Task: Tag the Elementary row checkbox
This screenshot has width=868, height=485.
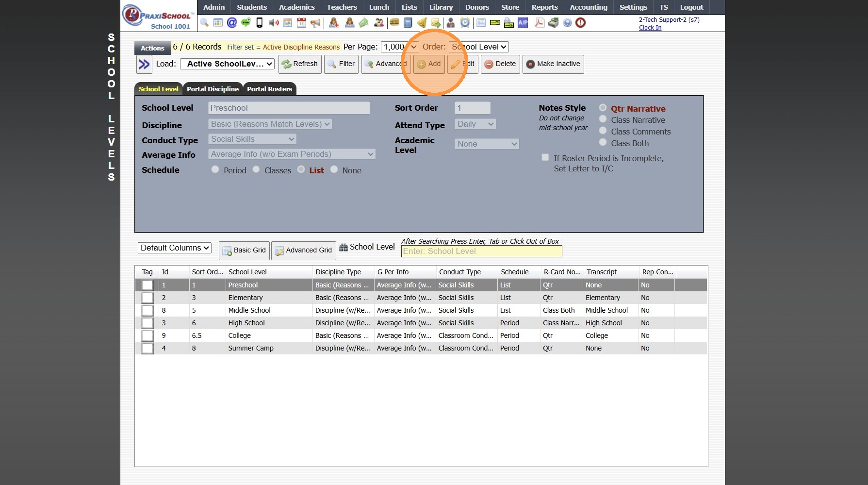Action: point(147,298)
